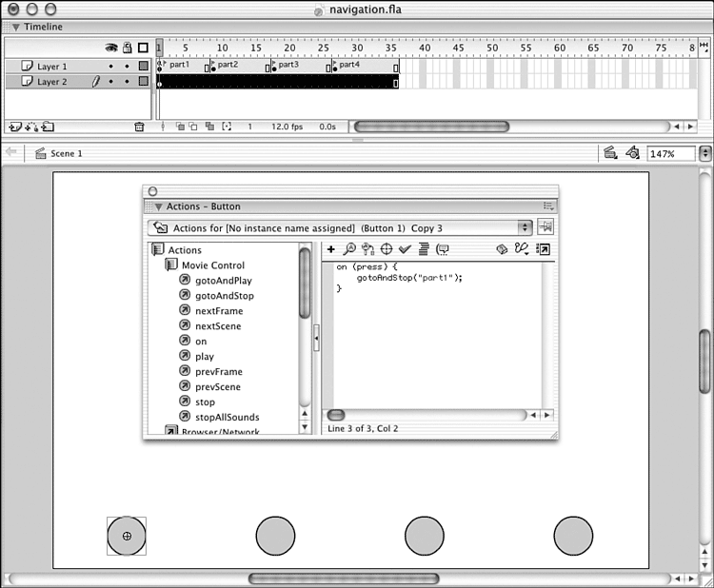This screenshot has height=588, width=714.
Task: Open the Edit Scene menu icon
Action: pyautogui.click(x=610, y=153)
